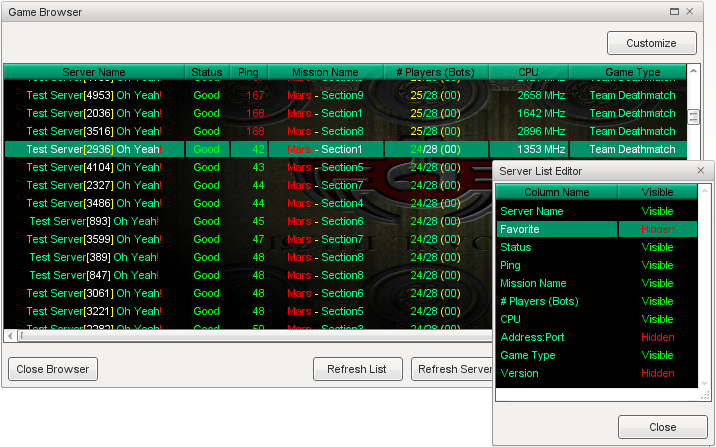The image size is (716, 447).
Task: Select Test Server[2036] row
Action: click(346, 113)
